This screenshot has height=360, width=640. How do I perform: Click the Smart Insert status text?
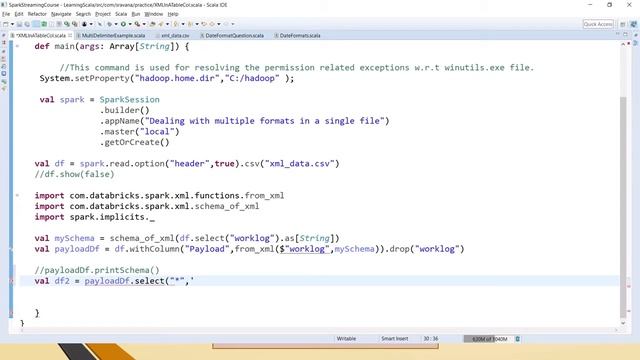[394, 339]
